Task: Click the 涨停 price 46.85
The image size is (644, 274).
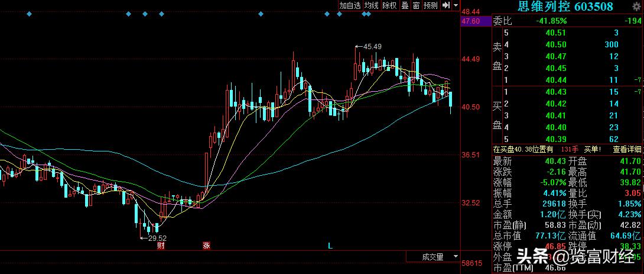Action: pos(555,246)
